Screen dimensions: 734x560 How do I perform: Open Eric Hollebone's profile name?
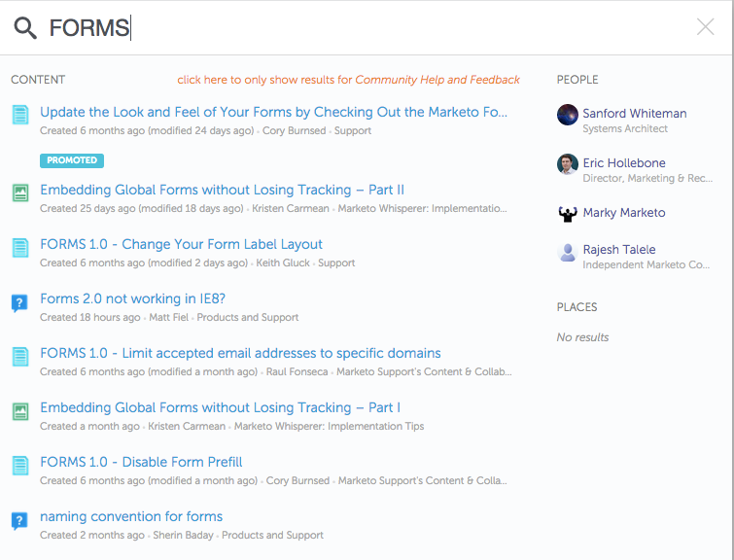(624, 163)
